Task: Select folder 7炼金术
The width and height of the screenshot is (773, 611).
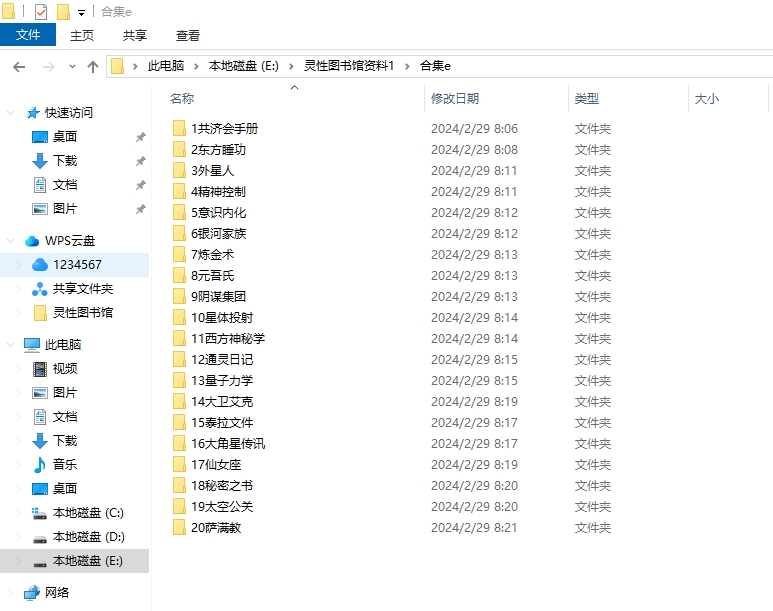Action: point(212,254)
